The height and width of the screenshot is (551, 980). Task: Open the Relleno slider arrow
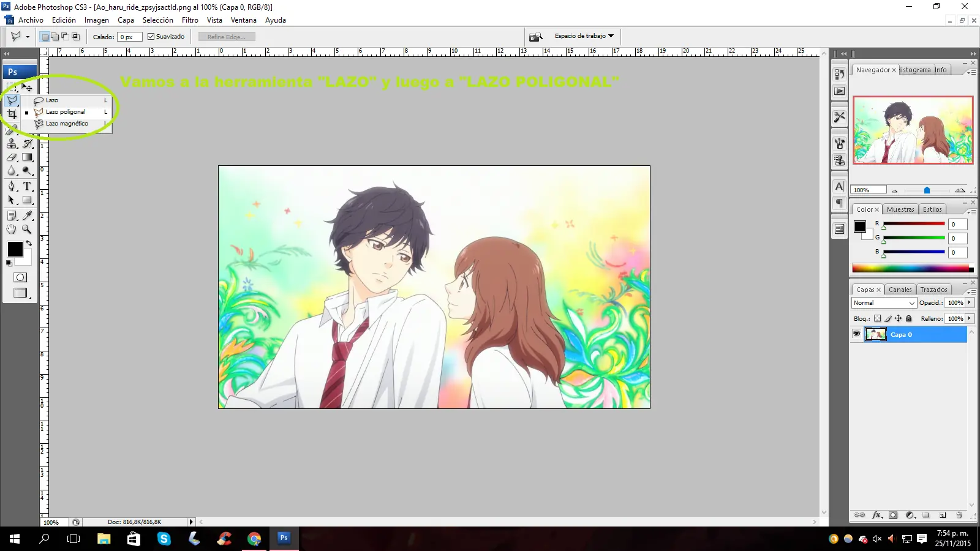[969, 318]
